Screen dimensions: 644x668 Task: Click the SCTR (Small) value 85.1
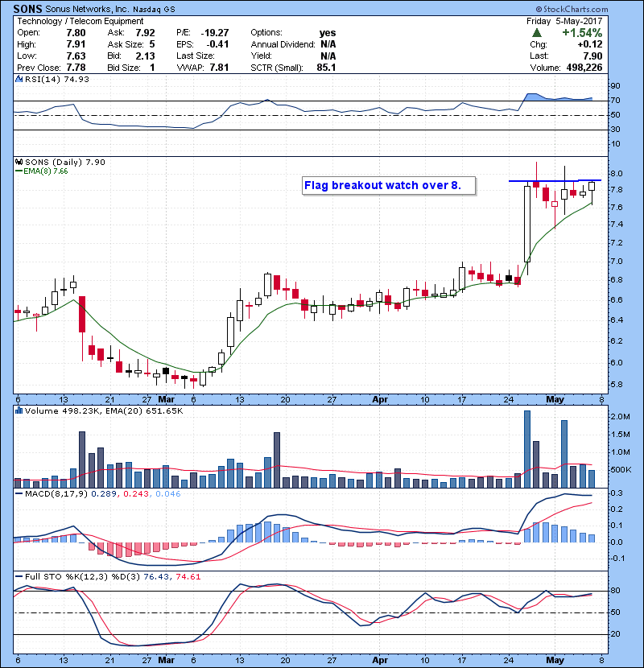[x=326, y=68]
